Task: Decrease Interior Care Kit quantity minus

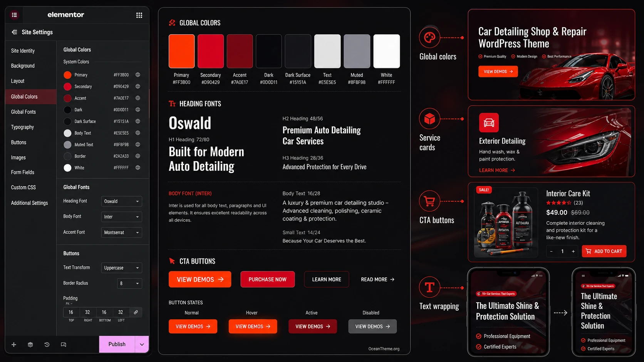Action: click(x=551, y=251)
